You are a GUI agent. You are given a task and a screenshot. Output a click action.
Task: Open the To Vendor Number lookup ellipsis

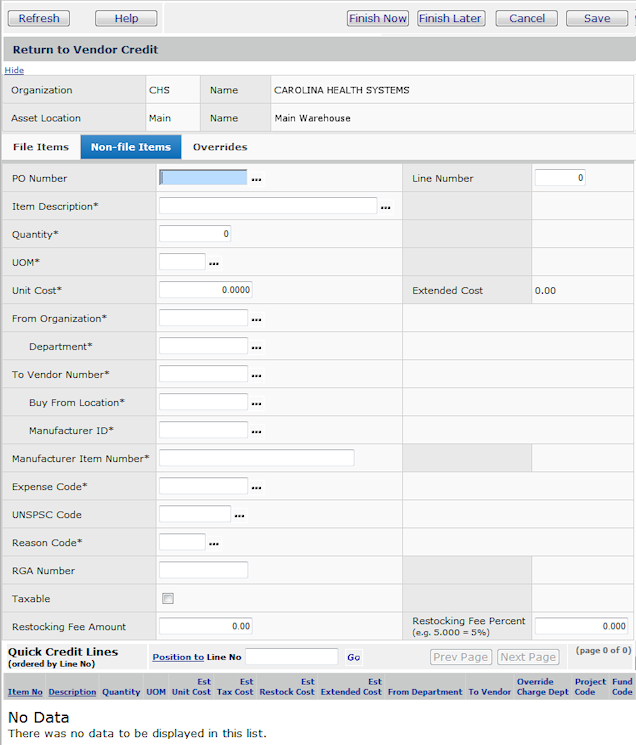(256, 375)
